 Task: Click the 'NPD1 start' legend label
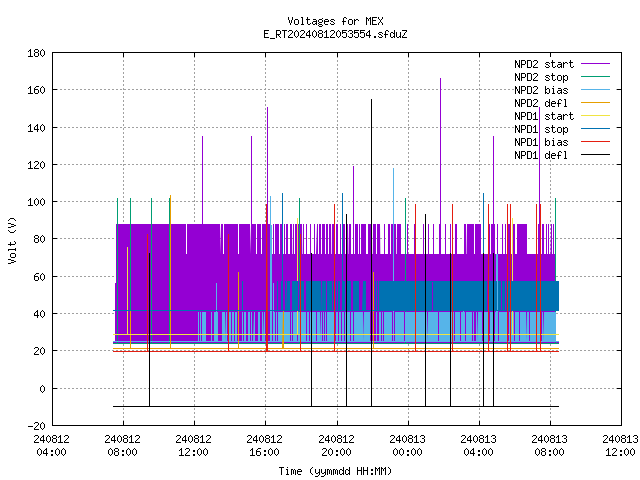[x=544, y=116]
